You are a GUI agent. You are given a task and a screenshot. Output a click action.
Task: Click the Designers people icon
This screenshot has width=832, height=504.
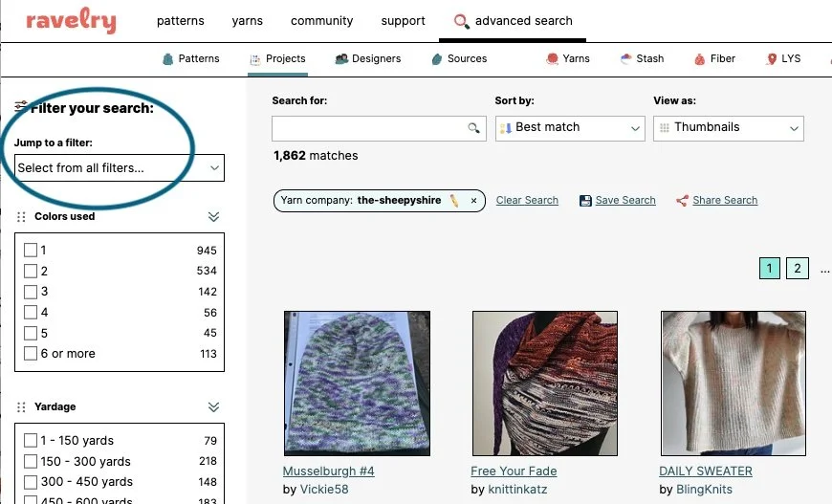[x=341, y=59]
